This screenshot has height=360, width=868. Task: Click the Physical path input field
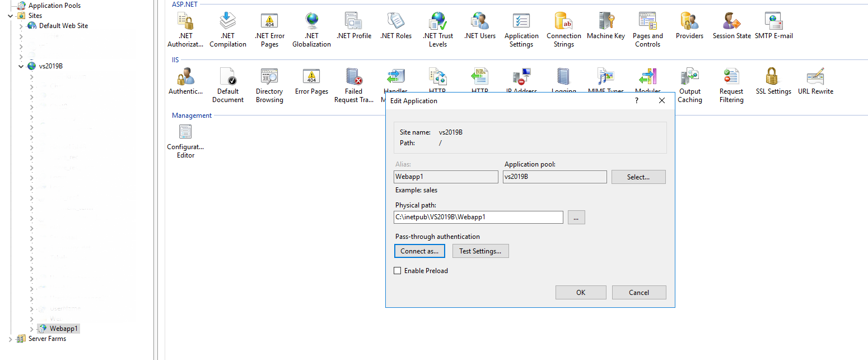tap(478, 218)
